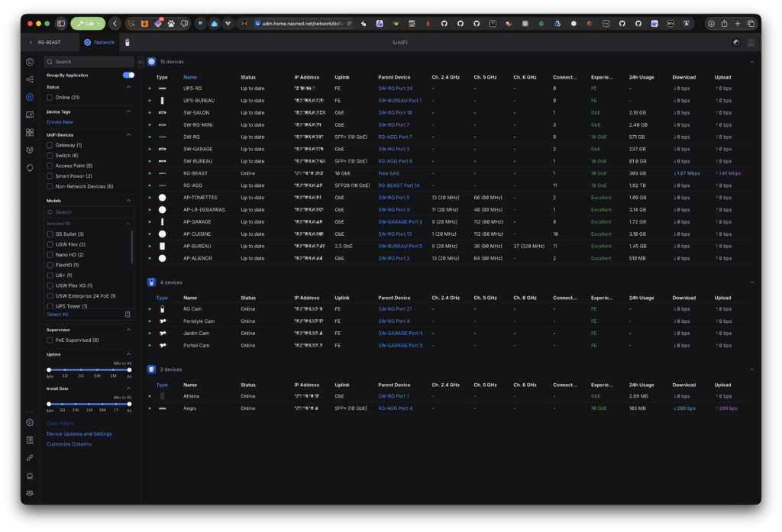Open the UniFi Devices icon in navigation rail
The width and height of the screenshot is (782, 532).
pyautogui.click(x=30, y=97)
